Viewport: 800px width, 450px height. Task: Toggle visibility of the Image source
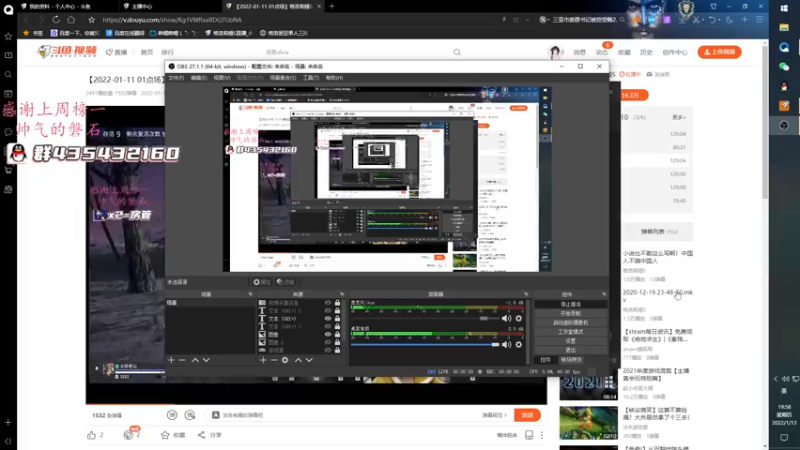328,334
